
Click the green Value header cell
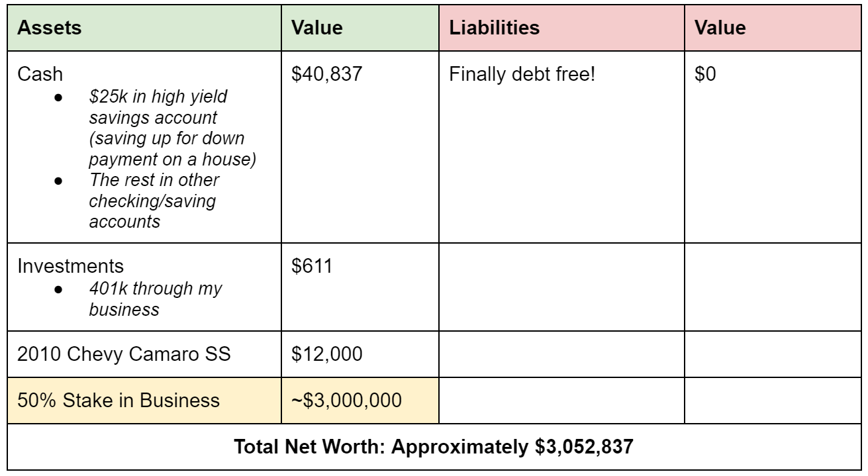360,27
